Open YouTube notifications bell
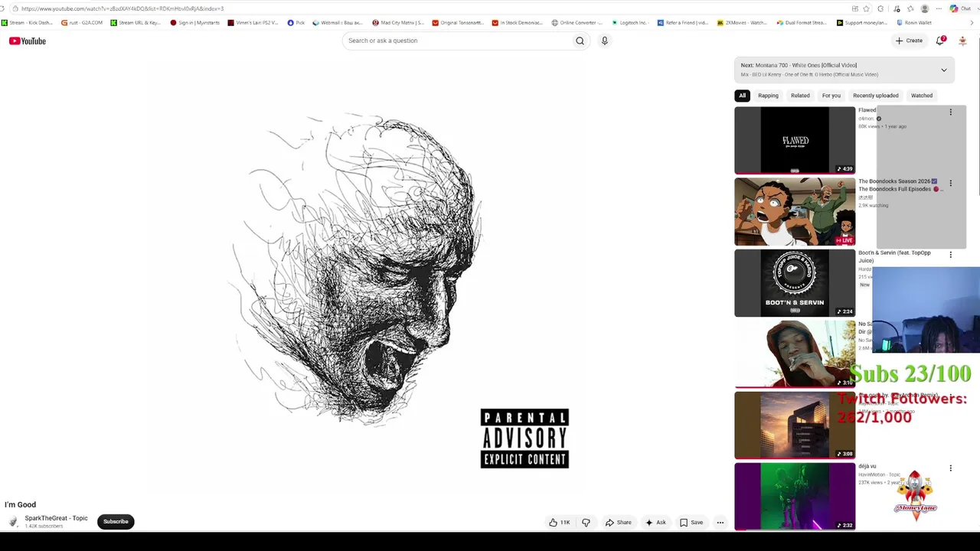The height and width of the screenshot is (551, 980). point(940,41)
